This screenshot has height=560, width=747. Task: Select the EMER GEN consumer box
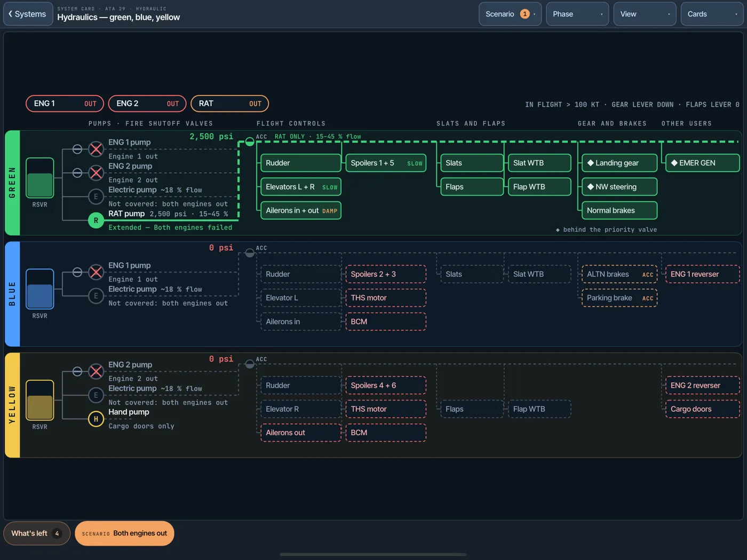(x=702, y=163)
